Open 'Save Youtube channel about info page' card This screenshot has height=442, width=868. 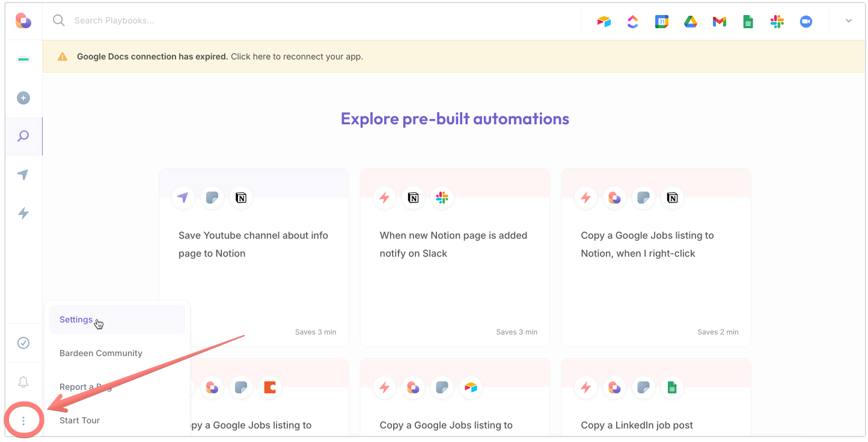(x=254, y=258)
